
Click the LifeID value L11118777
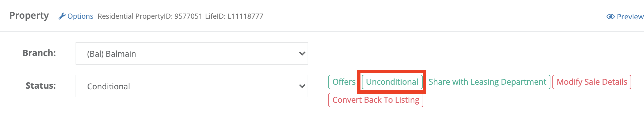coord(245,16)
